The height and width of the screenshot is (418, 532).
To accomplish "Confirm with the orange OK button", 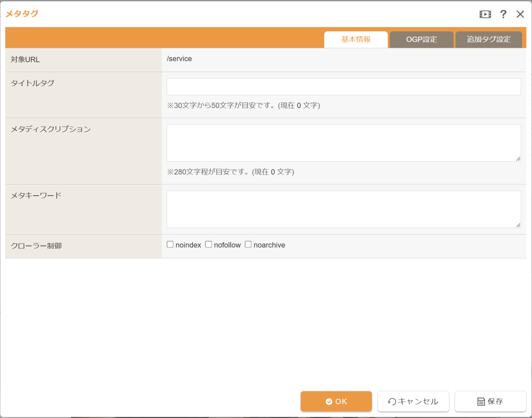I will [x=336, y=401].
